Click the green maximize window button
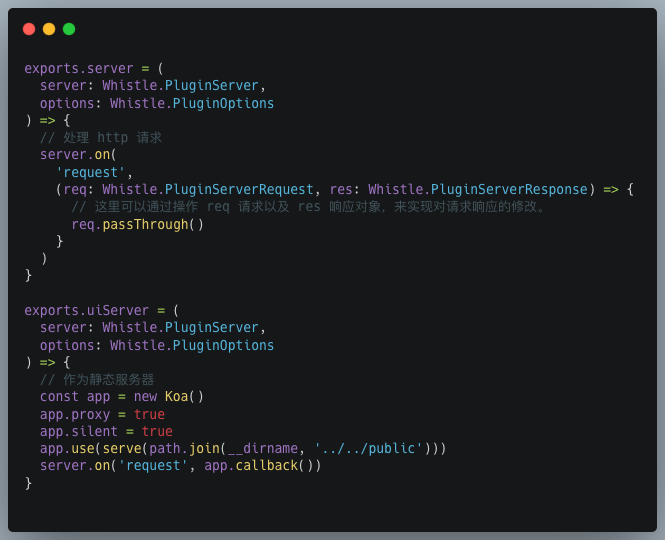The width and height of the screenshot is (665, 540). [x=69, y=29]
